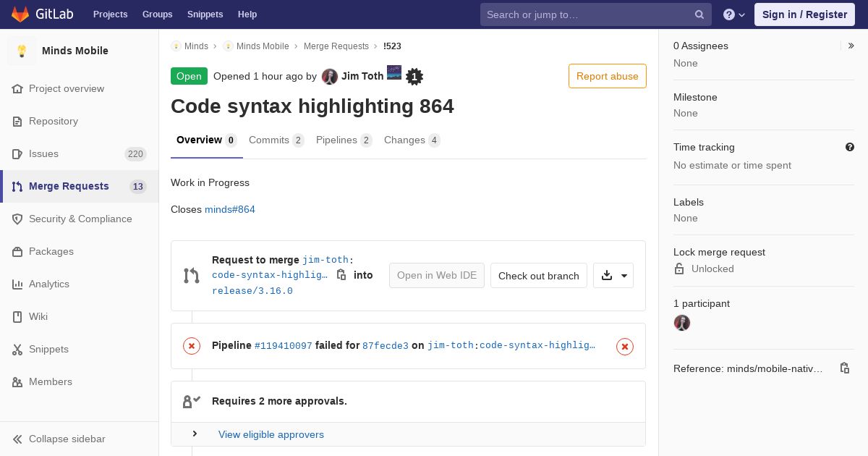Click Merge Requests breadcrumb link

tap(336, 46)
